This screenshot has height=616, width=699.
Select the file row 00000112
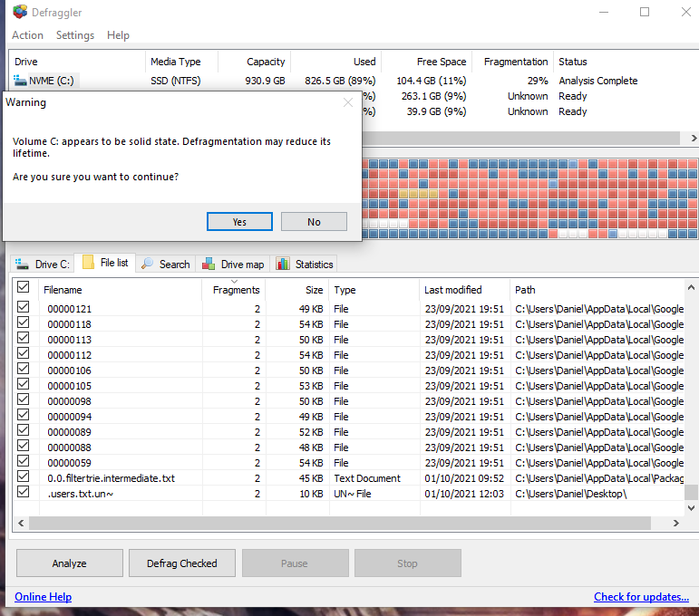pyautogui.click(x=350, y=355)
